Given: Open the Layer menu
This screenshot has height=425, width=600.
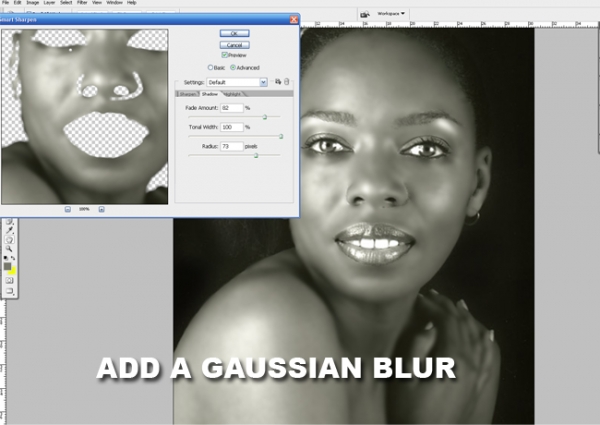Looking at the screenshot, I should [49, 2].
